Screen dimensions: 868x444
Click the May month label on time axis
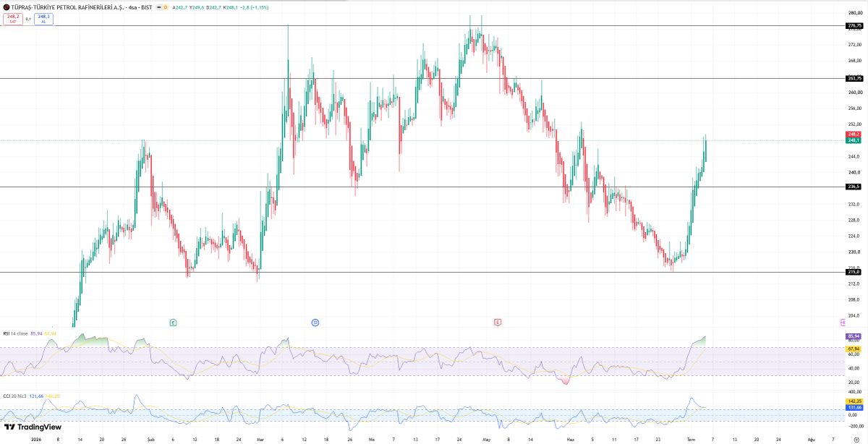pos(486,439)
